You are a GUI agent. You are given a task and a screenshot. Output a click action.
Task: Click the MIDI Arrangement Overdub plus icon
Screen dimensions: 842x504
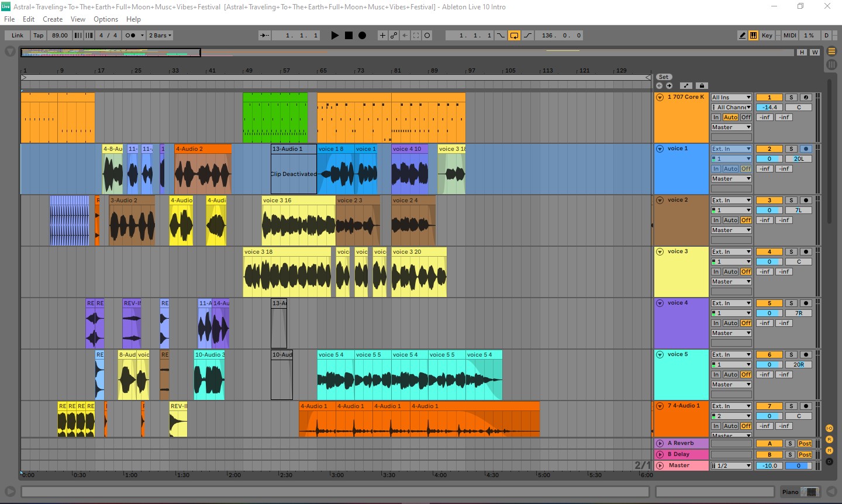(x=382, y=36)
